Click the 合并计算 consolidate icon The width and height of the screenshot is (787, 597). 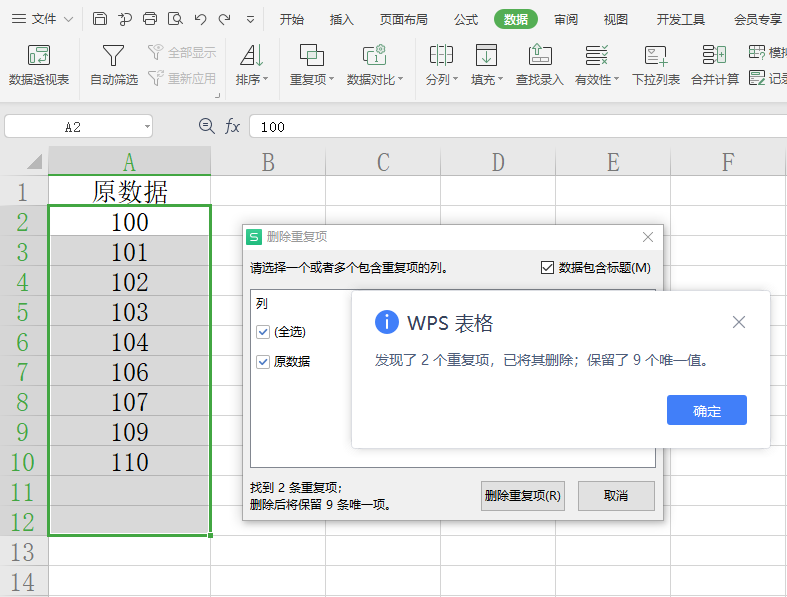coord(715,56)
